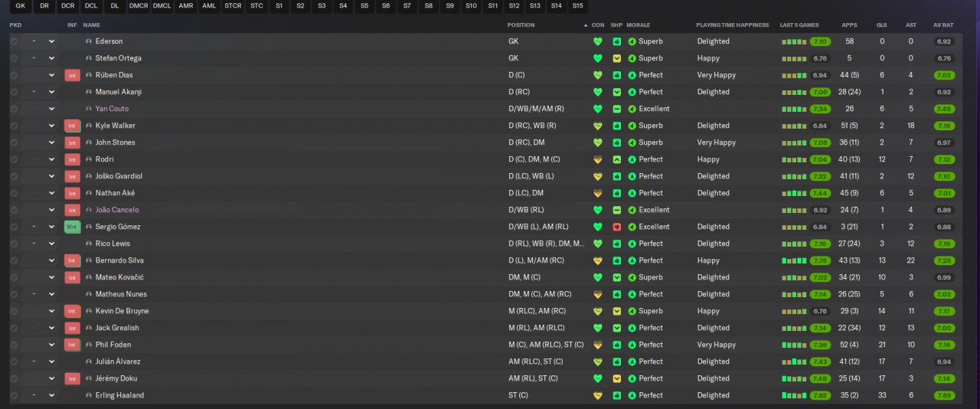The image size is (980, 409).
Task: Toggle the picked checkmark for Phil Foden
Action: 14,345
